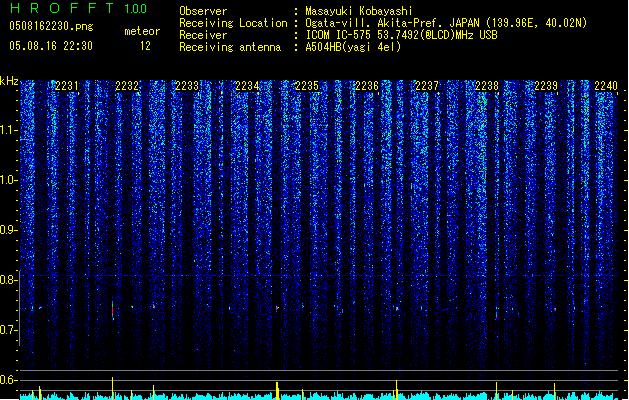Click the 2238 time marker

click(x=487, y=86)
